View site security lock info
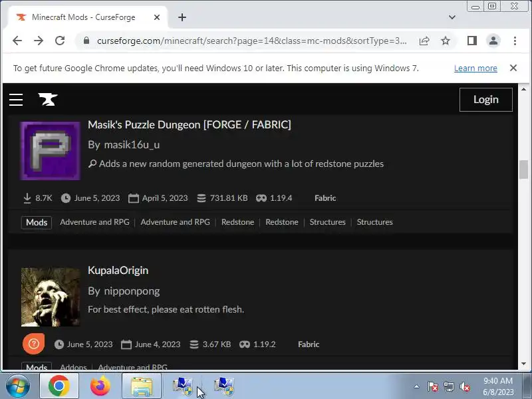Screen dimensions: 532x399 [x=86, y=41]
